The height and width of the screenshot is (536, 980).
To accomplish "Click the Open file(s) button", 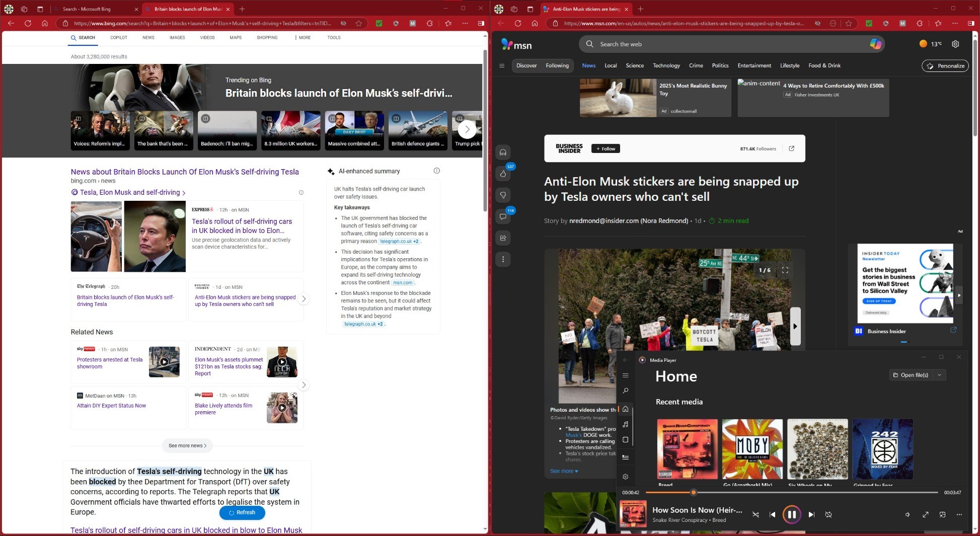I will point(911,375).
